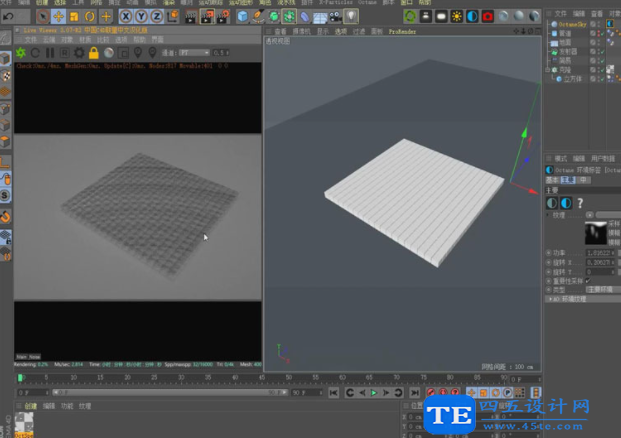The image size is (621, 438).
Task: Add a Camera object
Action: [x=336, y=17]
